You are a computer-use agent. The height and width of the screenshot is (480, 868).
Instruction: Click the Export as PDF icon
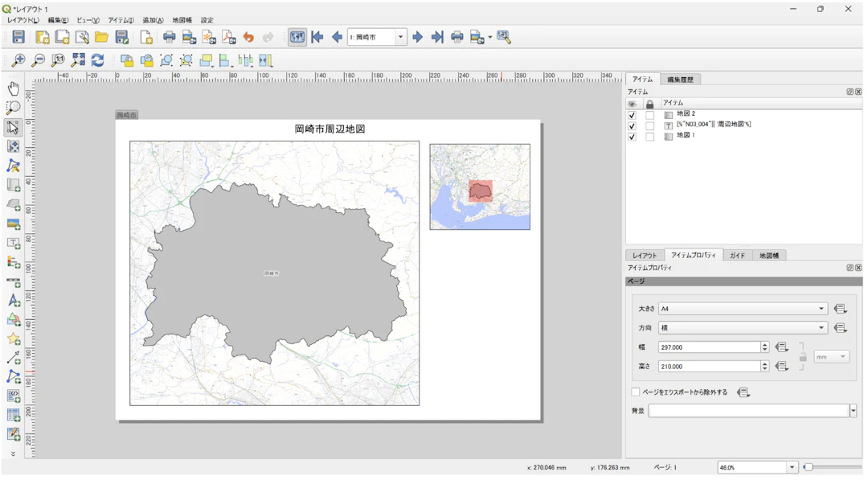[228, 37]
